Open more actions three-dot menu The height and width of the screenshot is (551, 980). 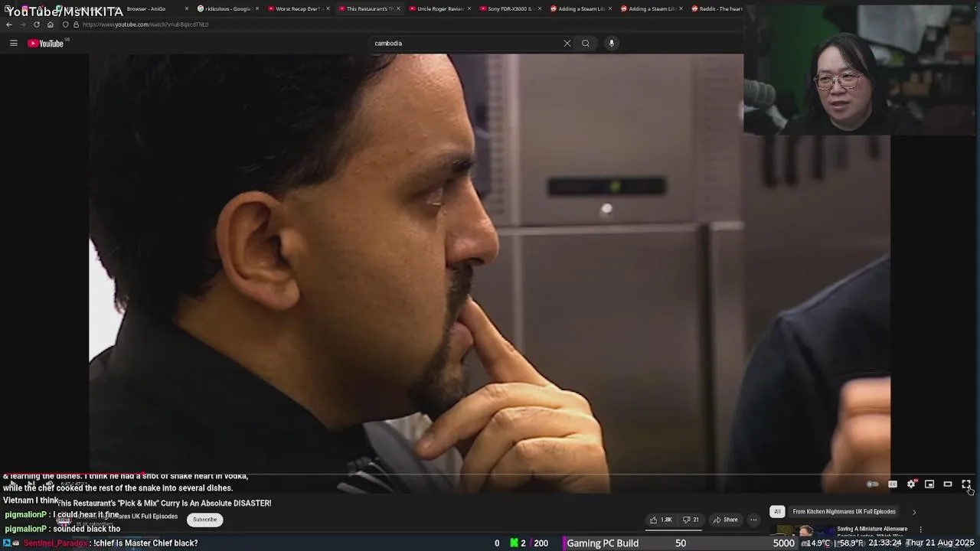(753, 520)
